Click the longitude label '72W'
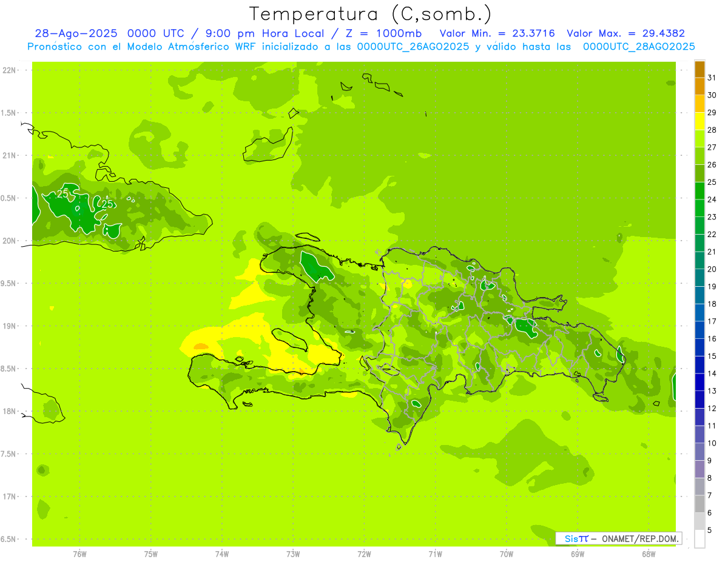Image resolution: width=728 pixels, height=562 pixels. (x=364, y=554)
